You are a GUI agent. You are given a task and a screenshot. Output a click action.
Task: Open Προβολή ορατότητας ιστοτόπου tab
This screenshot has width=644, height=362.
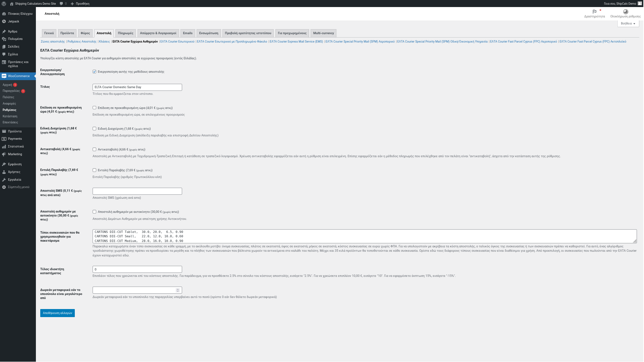click(248, 33)
